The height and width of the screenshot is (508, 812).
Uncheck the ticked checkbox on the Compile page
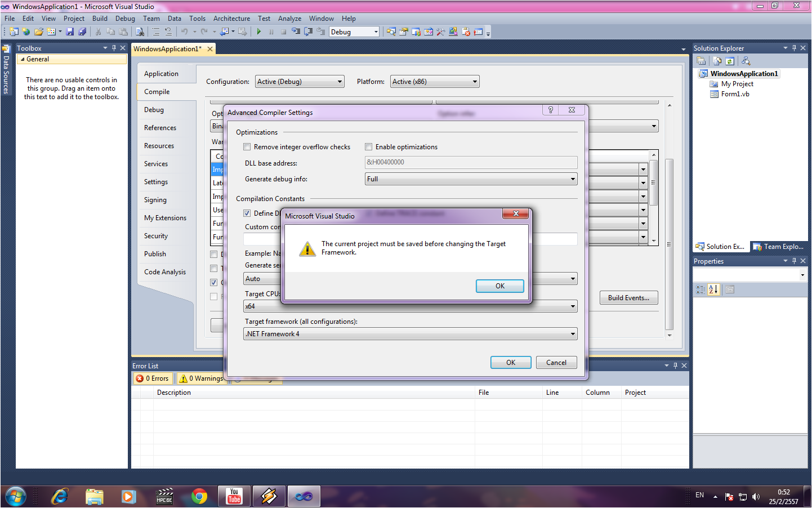click(x=213, y=283)
